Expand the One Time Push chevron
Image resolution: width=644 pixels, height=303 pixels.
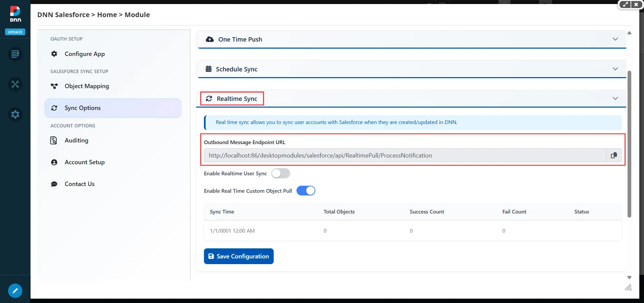[615, 39]
